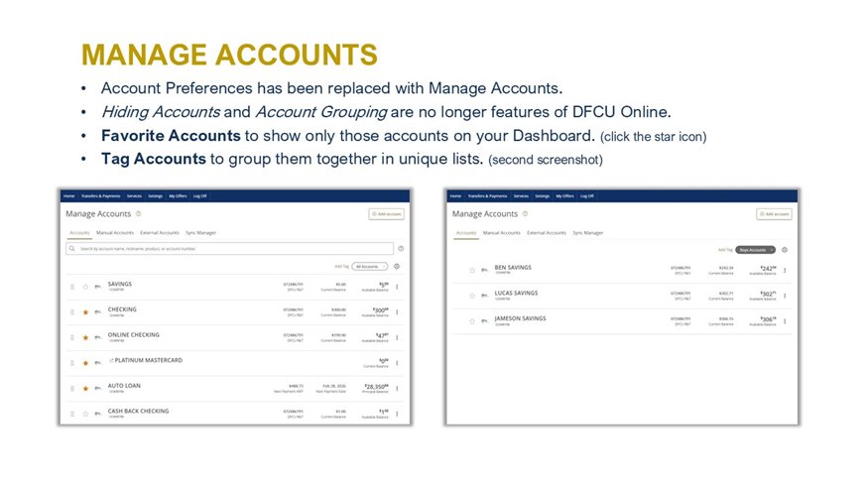
Task: Switch to Sync Manager tab, left screenshot
Action: click(x=201, y=233)
